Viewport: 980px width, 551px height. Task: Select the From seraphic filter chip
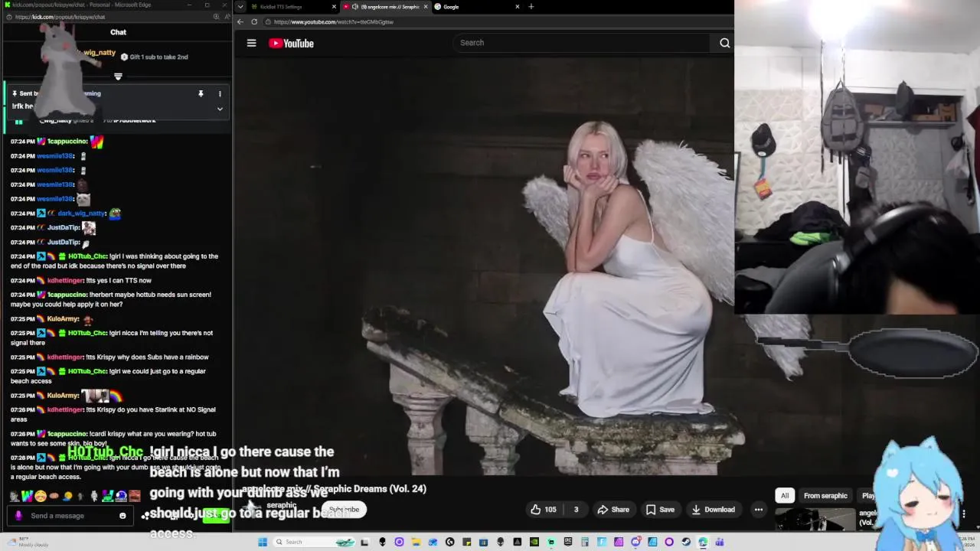point(825,496)
